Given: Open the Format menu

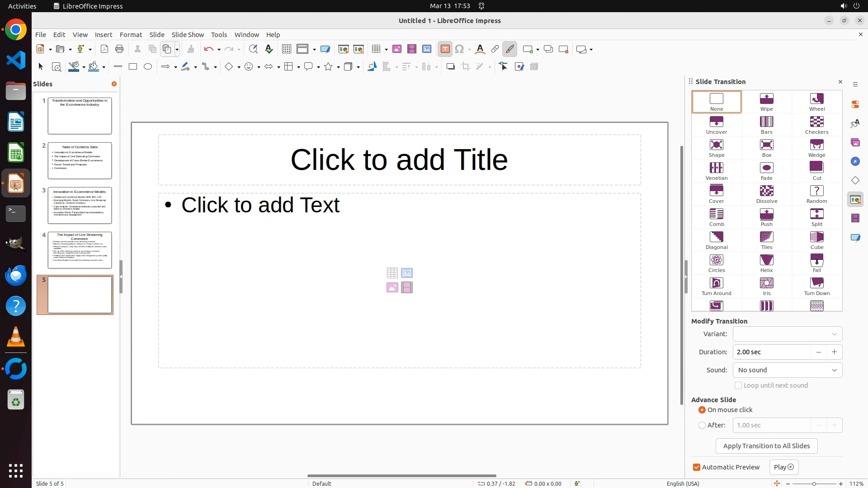Looking at the screenshot, I should (x=131, y=35).
